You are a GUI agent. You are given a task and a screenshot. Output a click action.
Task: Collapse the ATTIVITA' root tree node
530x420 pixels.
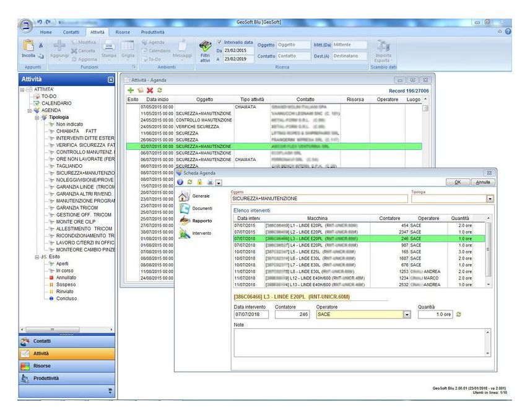tap(22, 90)
